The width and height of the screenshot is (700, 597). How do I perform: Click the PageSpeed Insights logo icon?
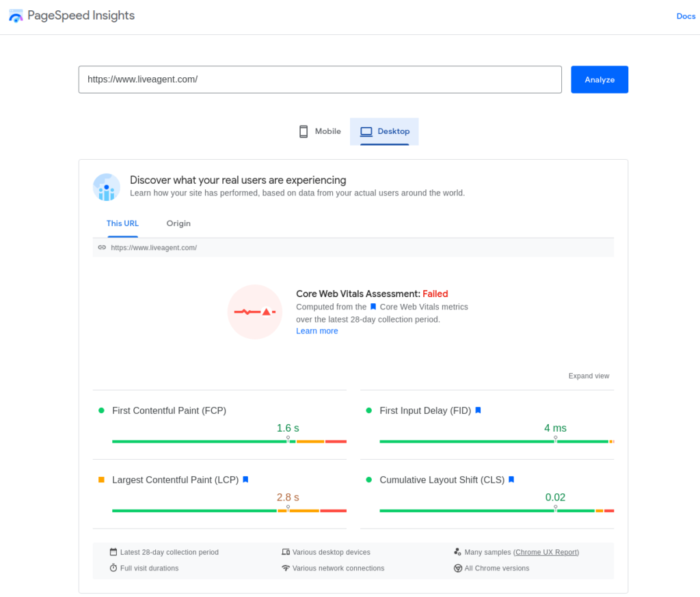pyautogui.click(x=15, y=15)
